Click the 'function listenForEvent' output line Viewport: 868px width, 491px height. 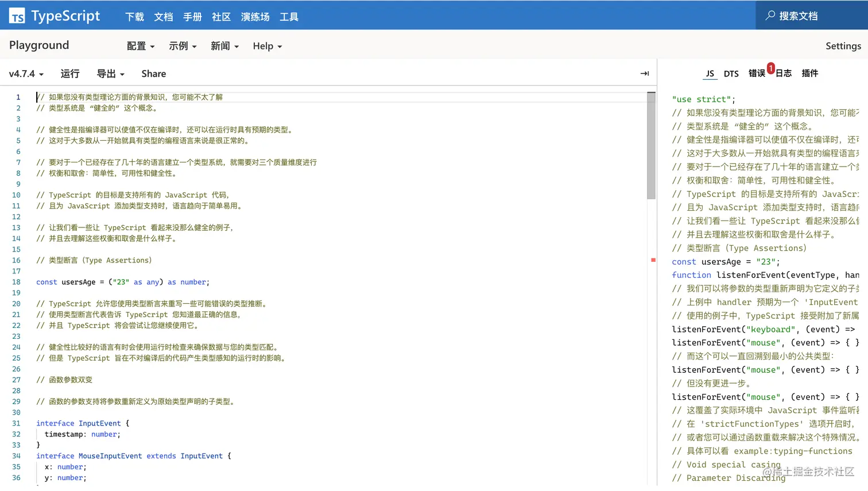point(765,275)
